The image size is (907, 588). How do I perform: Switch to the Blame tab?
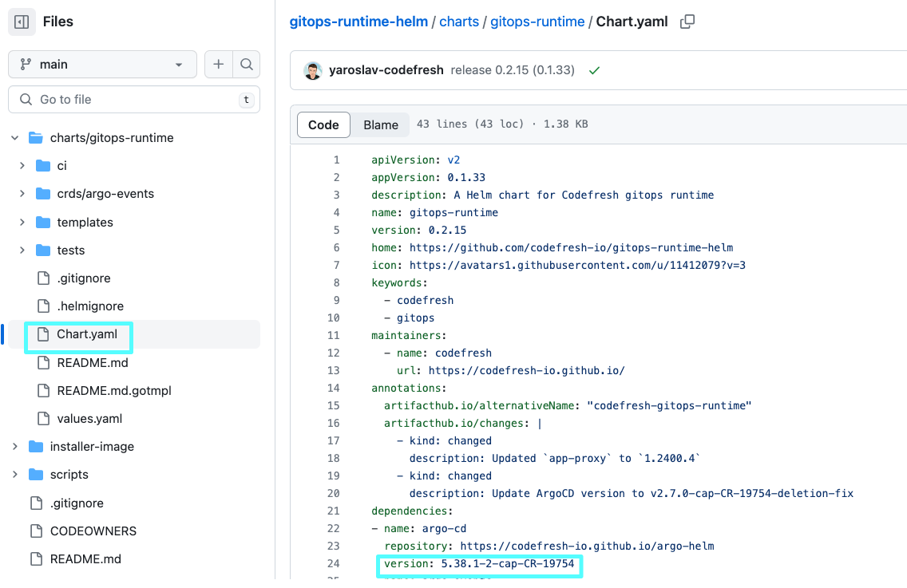(381, 124)
